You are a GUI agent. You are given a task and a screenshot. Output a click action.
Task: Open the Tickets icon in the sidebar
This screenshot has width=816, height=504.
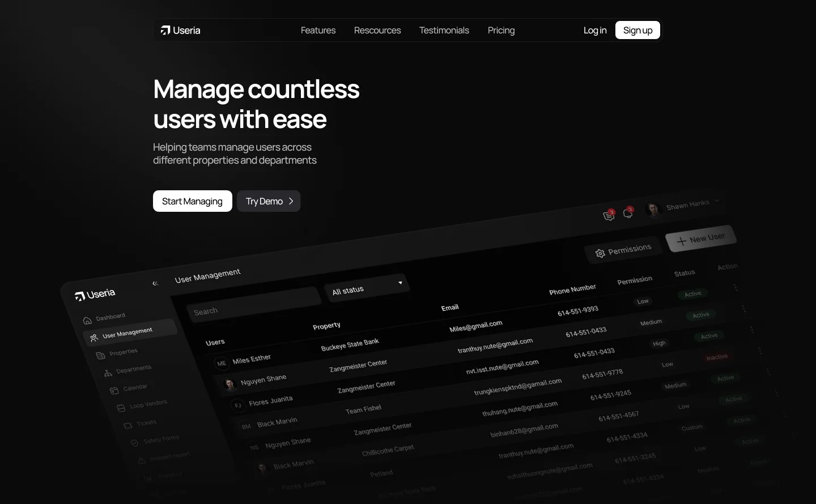(x=128, y=425)
